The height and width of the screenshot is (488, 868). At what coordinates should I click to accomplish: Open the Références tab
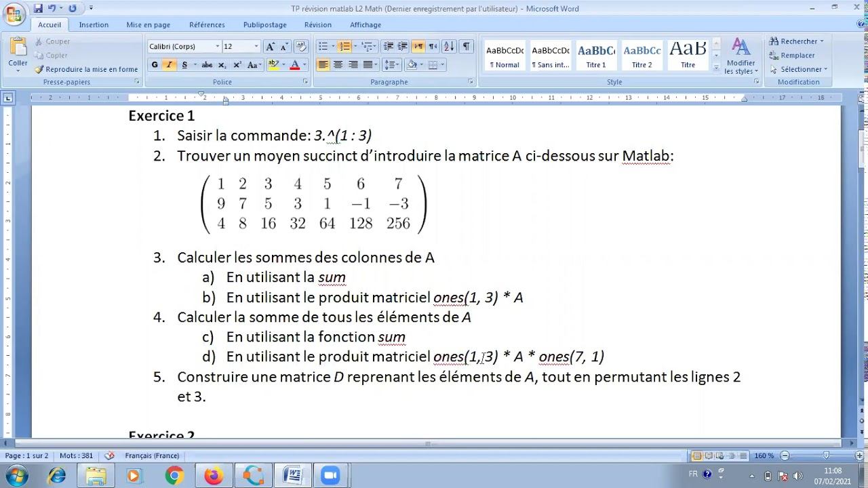(x=207, y=24)
